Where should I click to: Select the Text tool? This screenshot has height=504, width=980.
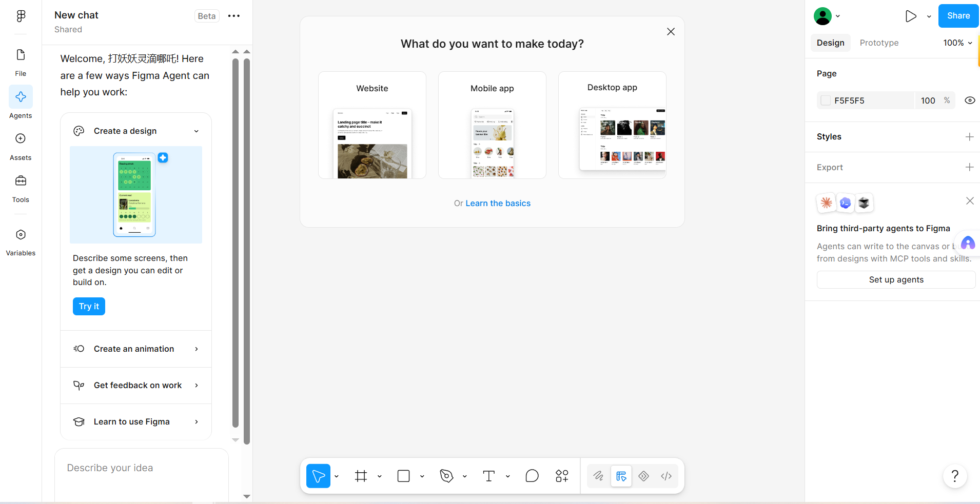coord(489,476)
